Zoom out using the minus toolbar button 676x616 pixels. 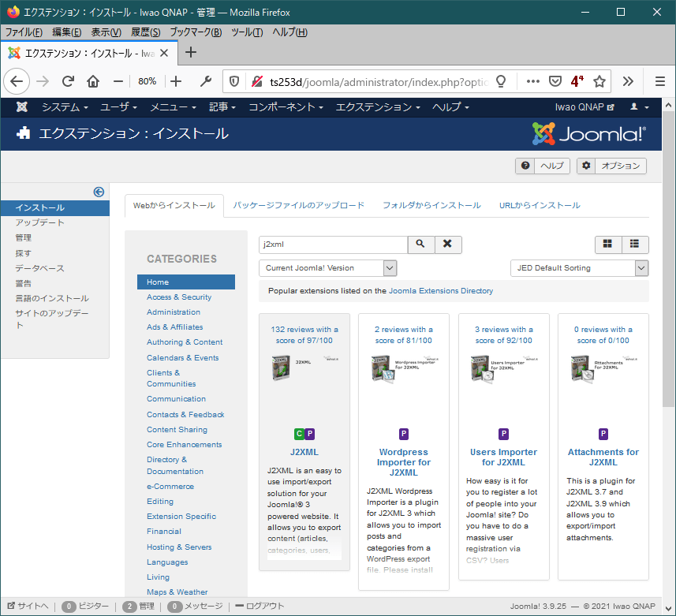118,81
